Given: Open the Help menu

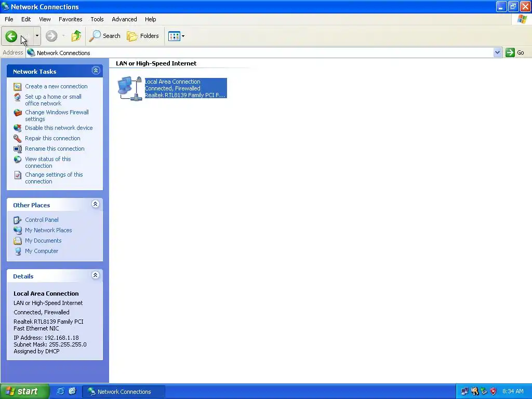Looking at the screenshot, I should pyautogui.click(x=151, y=19).
